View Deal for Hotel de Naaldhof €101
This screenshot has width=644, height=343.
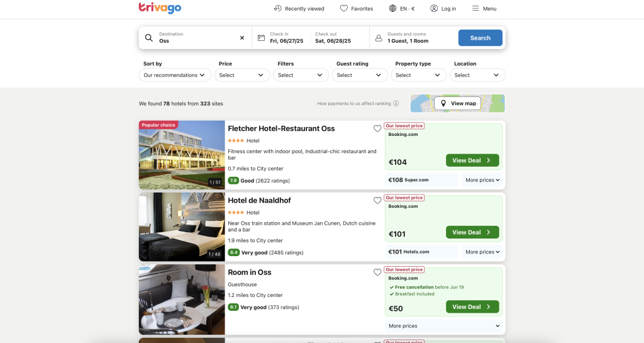tap(472, 232)
